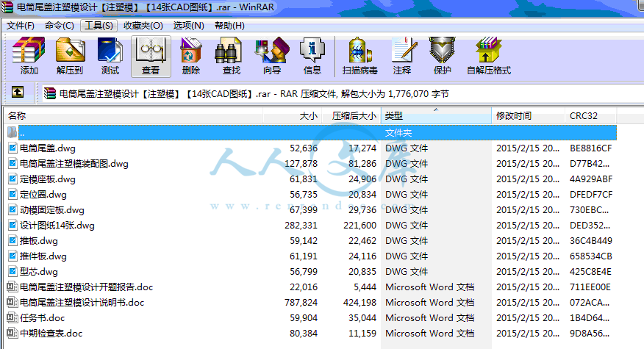Click the DWG icon of 电筒尾盖.dwg

[12, 148]
